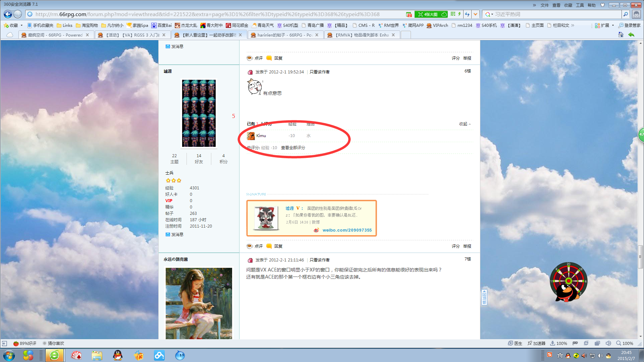
Task: Click the 墟源 character sprite avatar
Action: pos(199,113)
